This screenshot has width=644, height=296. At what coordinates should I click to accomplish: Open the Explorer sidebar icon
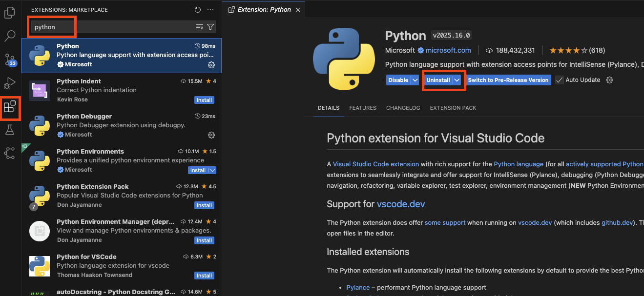pos(10,12)
